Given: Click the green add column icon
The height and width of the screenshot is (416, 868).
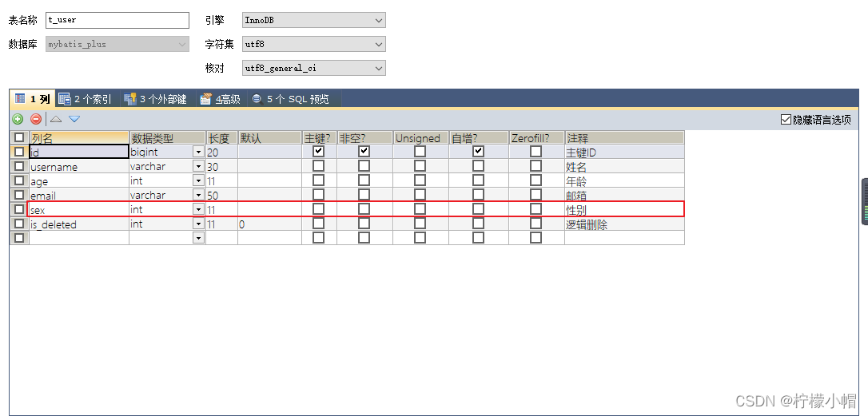Looking at the screenshot, I should pos(18,119).
